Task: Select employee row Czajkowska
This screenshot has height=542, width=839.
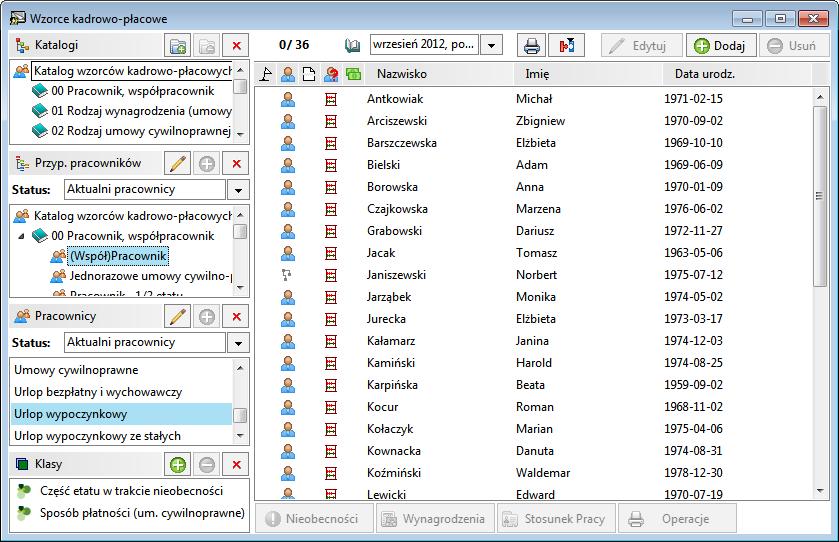Action: coord(535,209)
